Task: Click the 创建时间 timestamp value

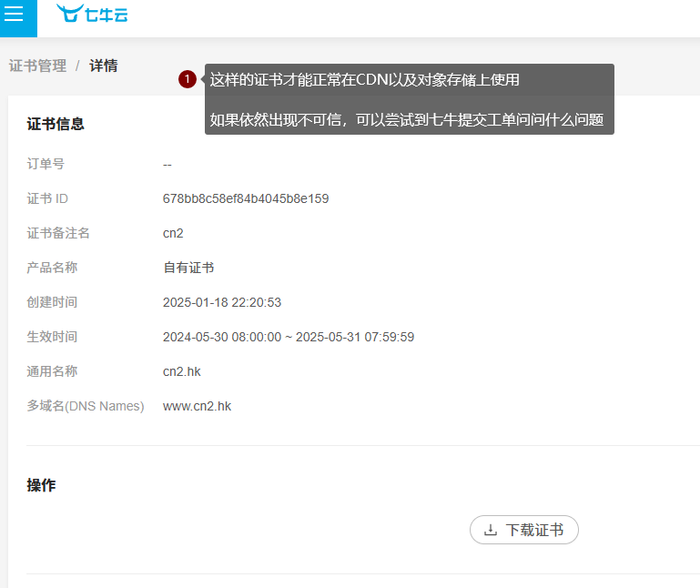Action: tap(222, 302)
